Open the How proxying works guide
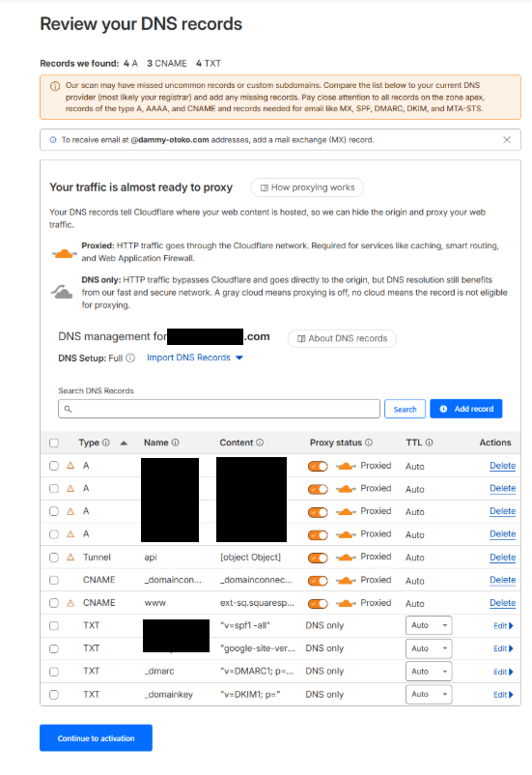Viewport: 532px width, 775px height. pos(307,187)
